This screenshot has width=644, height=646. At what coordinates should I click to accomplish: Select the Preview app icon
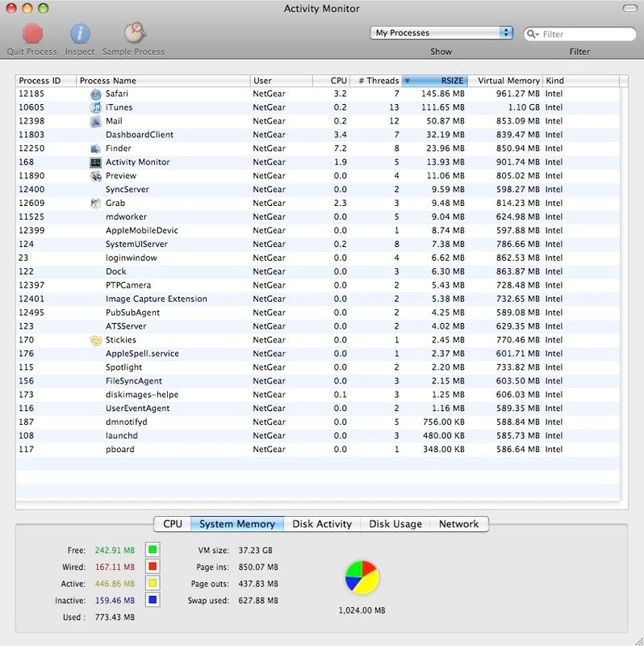point(95,176)
